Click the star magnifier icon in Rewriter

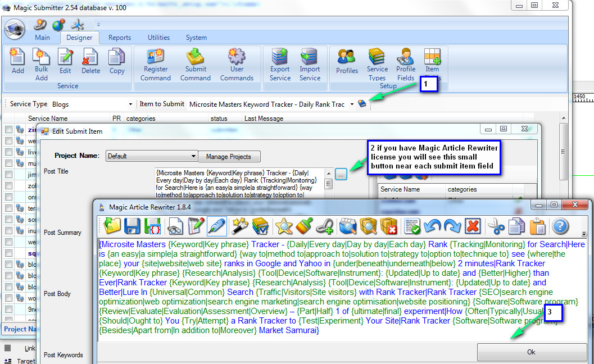284,226
